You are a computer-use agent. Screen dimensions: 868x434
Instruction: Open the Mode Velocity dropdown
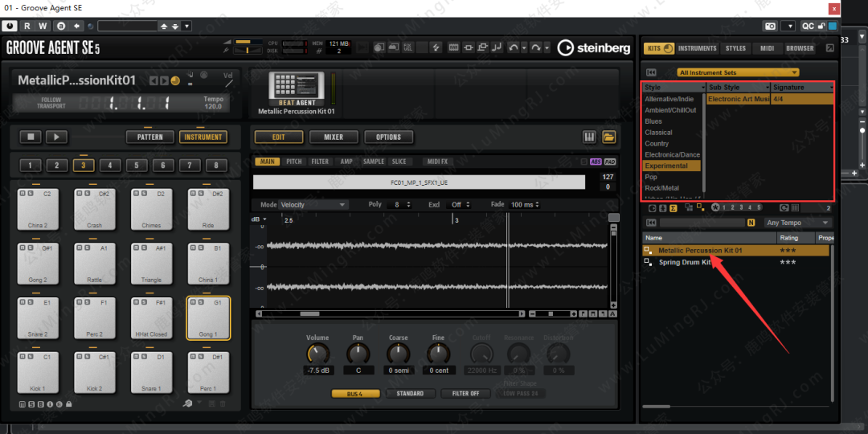coord(313,205)
